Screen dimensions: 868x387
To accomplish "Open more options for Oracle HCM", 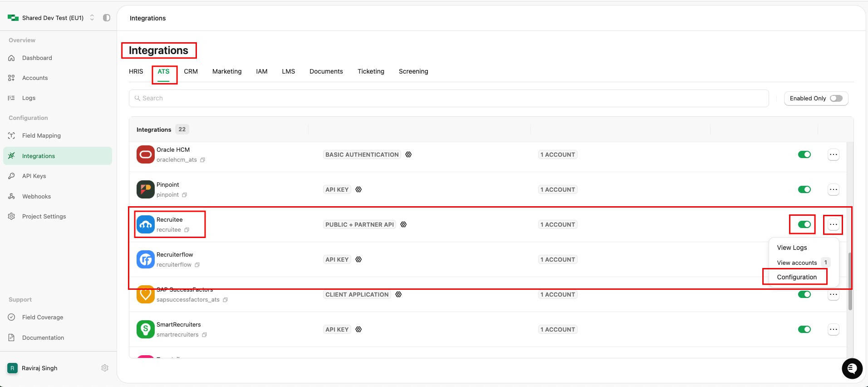I will point(834,154).
